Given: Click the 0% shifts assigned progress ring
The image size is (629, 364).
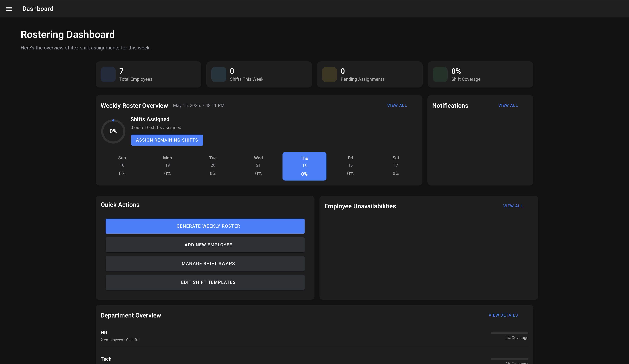Looking at the screenshot, I should tap(113, 131).
